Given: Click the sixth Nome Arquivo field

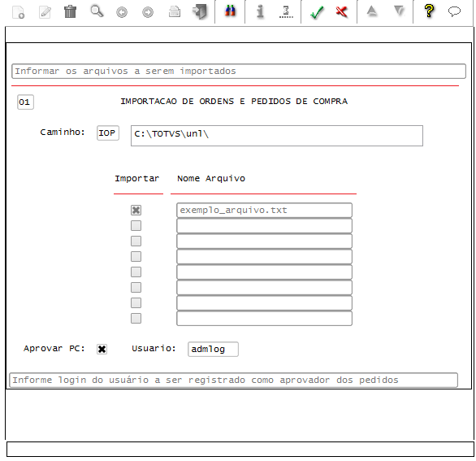Looking at the screenshot, I should click(x=265, y=288).
